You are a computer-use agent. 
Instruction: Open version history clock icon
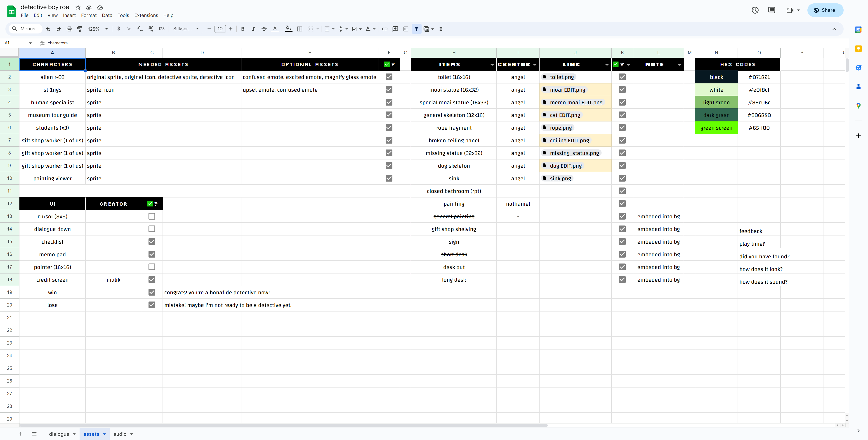(x=755, y=10)
